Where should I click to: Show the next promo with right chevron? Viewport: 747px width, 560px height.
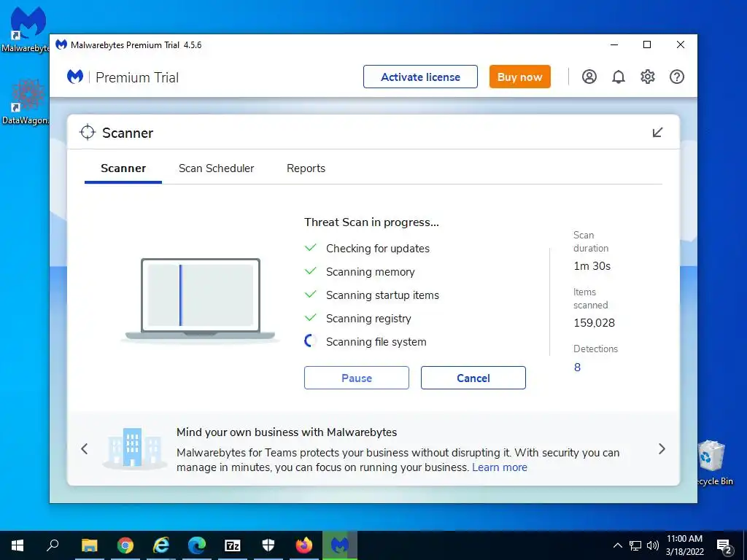pos(662,448)
